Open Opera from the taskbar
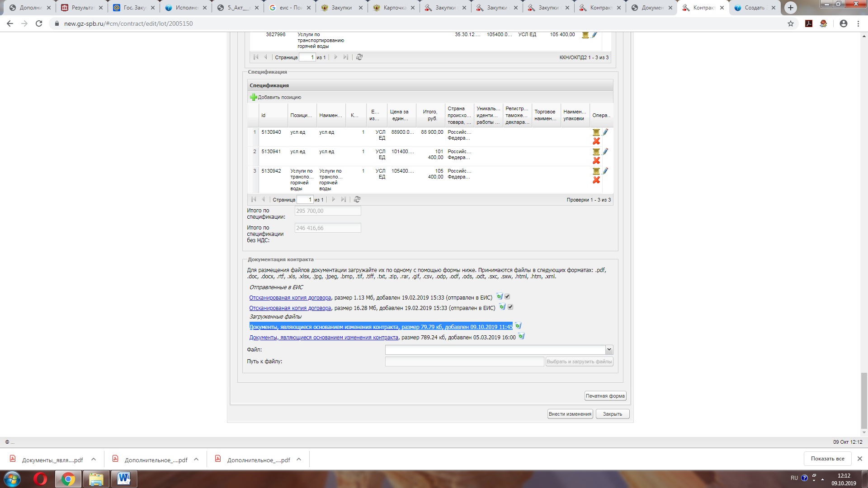868x488 pixels. coord(40,479)
